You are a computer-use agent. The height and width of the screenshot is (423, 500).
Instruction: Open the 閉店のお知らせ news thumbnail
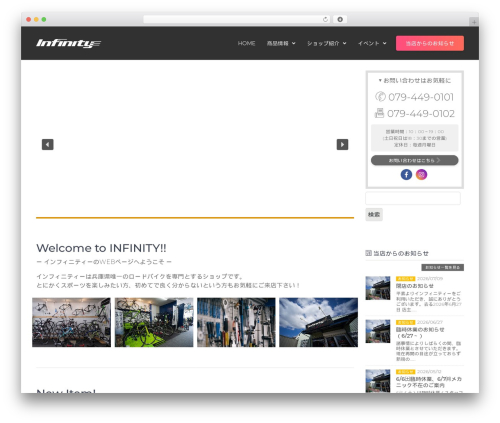pyautogui.click(x=378, y=288)
